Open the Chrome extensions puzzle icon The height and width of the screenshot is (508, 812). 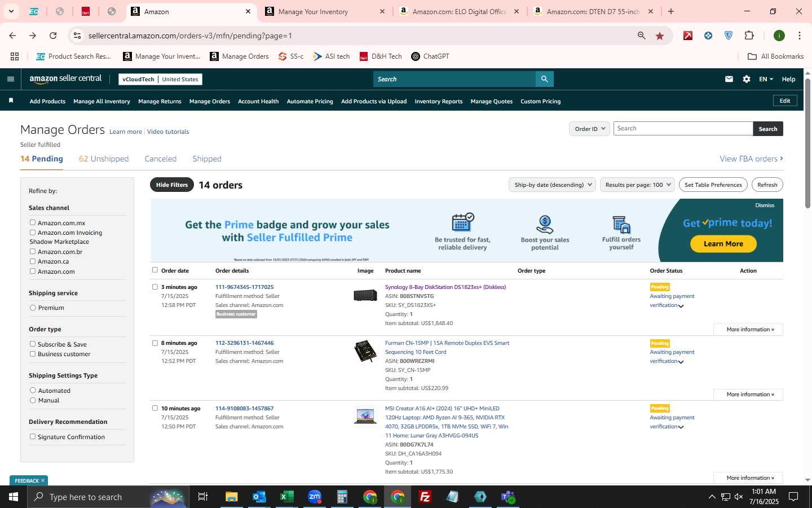(x=749, y=36)
